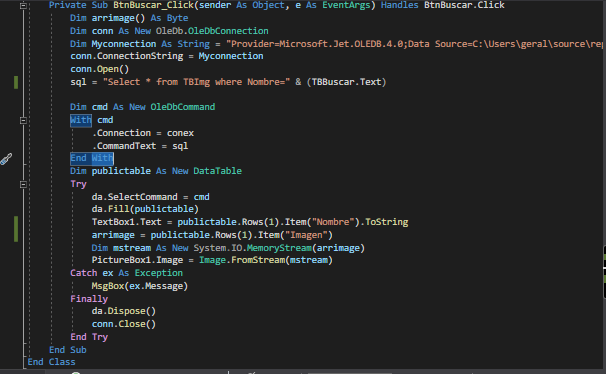Click the conn.Close() call
The width and height of the screenshot is (606, 374).
click(124, 324)
